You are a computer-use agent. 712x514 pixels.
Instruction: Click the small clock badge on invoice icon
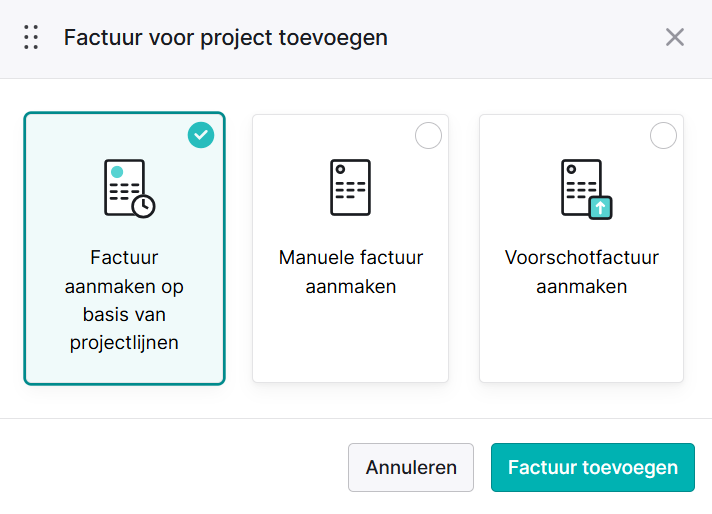pos(143,207)
